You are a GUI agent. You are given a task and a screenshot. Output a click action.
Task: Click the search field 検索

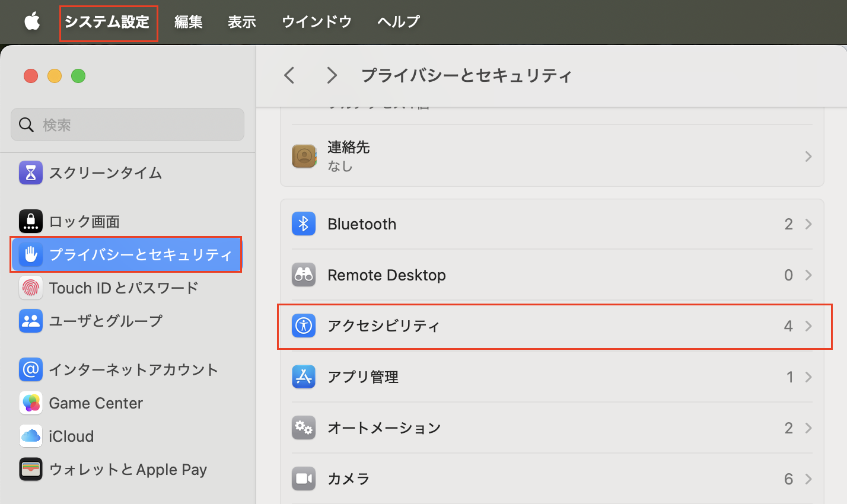click(x=128, y=125)
